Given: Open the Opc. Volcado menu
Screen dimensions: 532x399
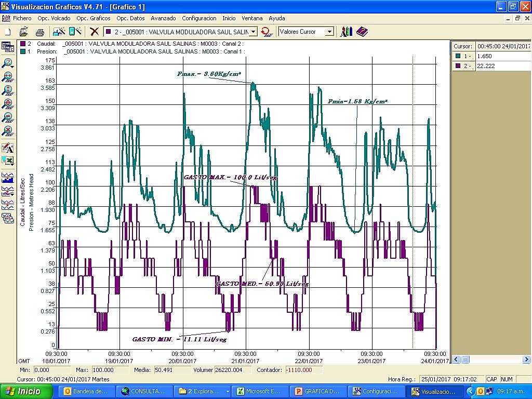Looking at the screenshot, I should tap(54, 18).
